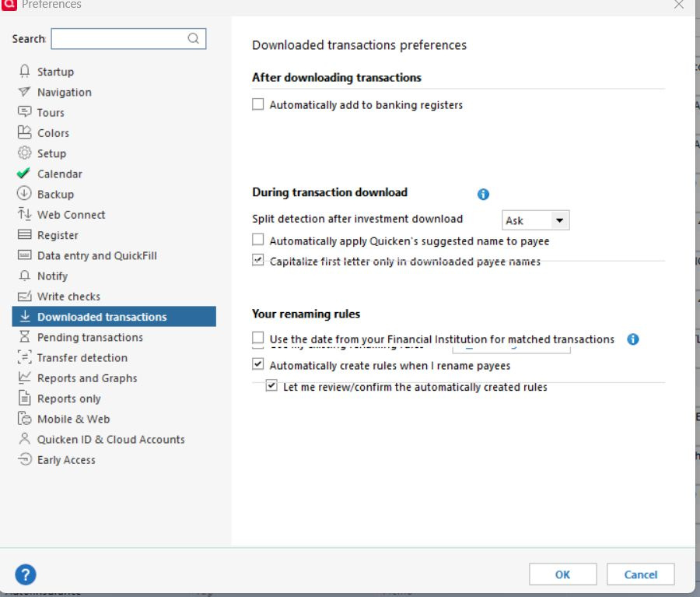
Task: Focus the preferences Search field
Action: pos(128,38)
